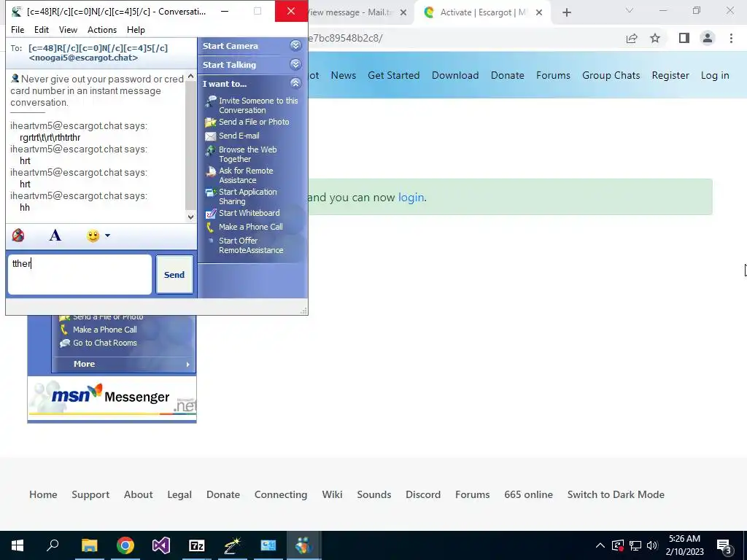This screenshot has height=560, width=747.
Task: Click the Send E-mail envelope icon
Action: point(211,136)
